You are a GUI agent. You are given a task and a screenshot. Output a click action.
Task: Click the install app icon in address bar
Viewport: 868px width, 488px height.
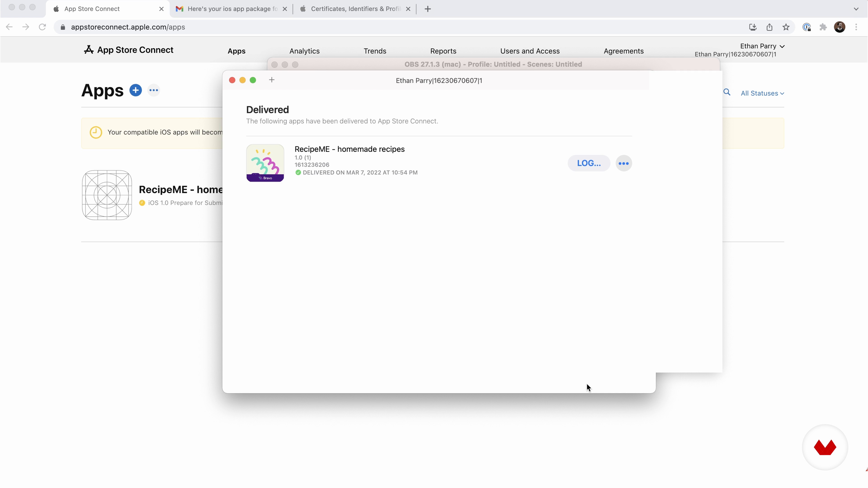[x=753, y=27]
